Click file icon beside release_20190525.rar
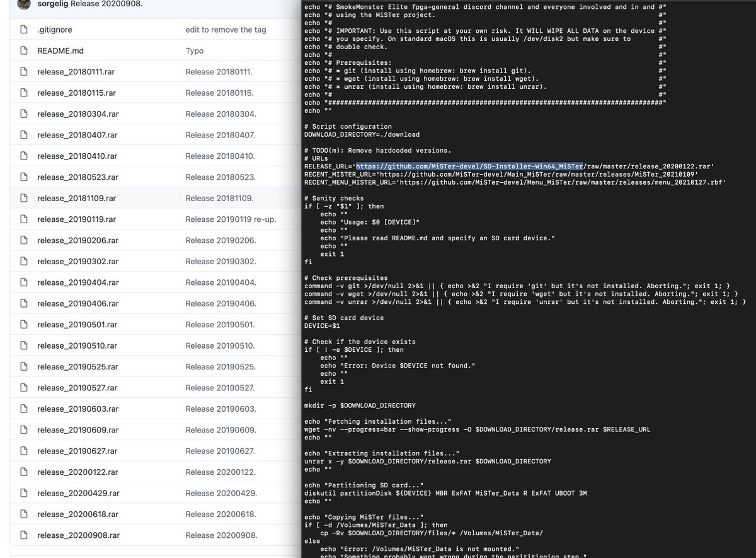 [23, 366]
